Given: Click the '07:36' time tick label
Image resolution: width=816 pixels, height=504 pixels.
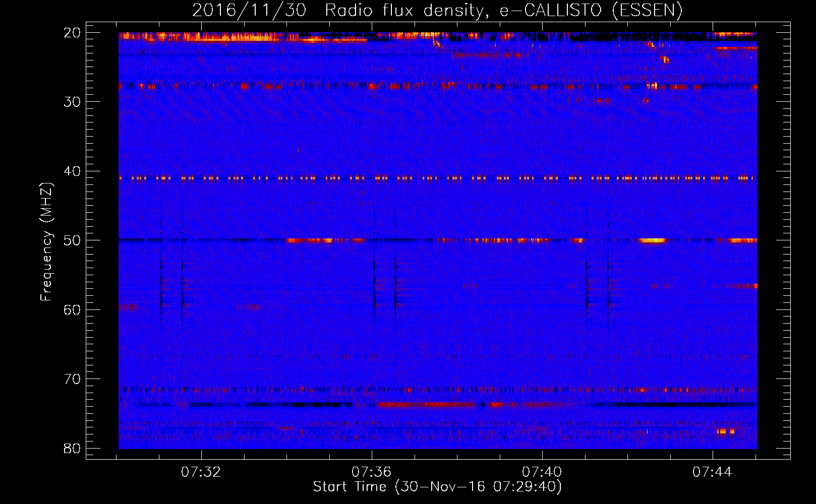Looking at the screenshot, I should pos(372,472).
